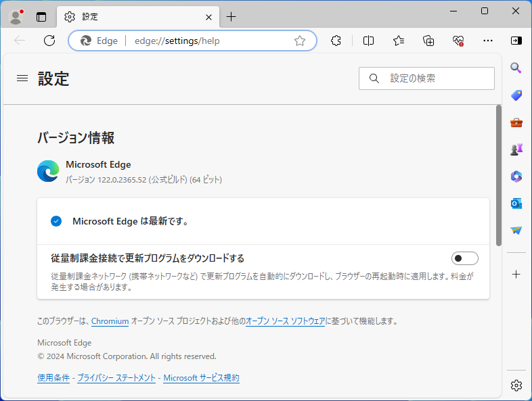Click the 設定の検索 search field
This screenshot has height=401, width=532.
[426, 78]
